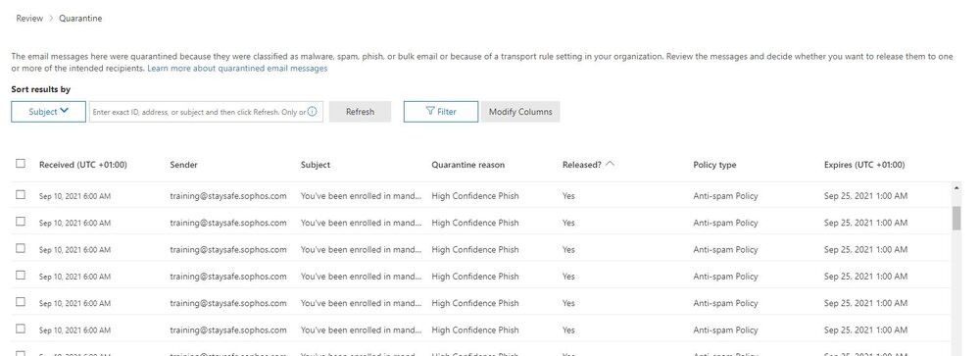Sort by the Expires (UTC +01:00) column header
Viewport: 980px width, 356px height.
[x=864, y=165]
